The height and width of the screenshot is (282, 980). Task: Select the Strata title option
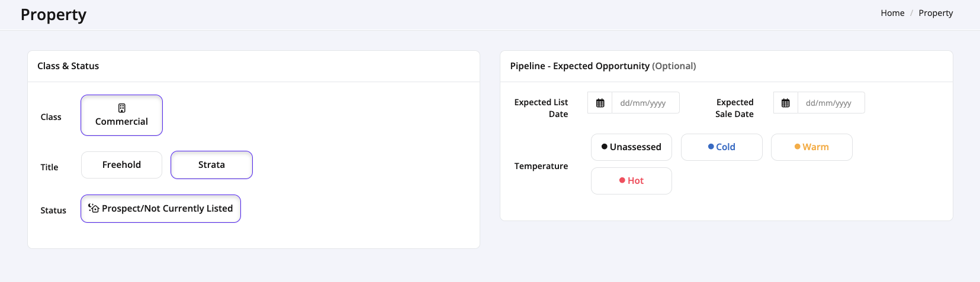pyautogui.click(x=211, y=165)
